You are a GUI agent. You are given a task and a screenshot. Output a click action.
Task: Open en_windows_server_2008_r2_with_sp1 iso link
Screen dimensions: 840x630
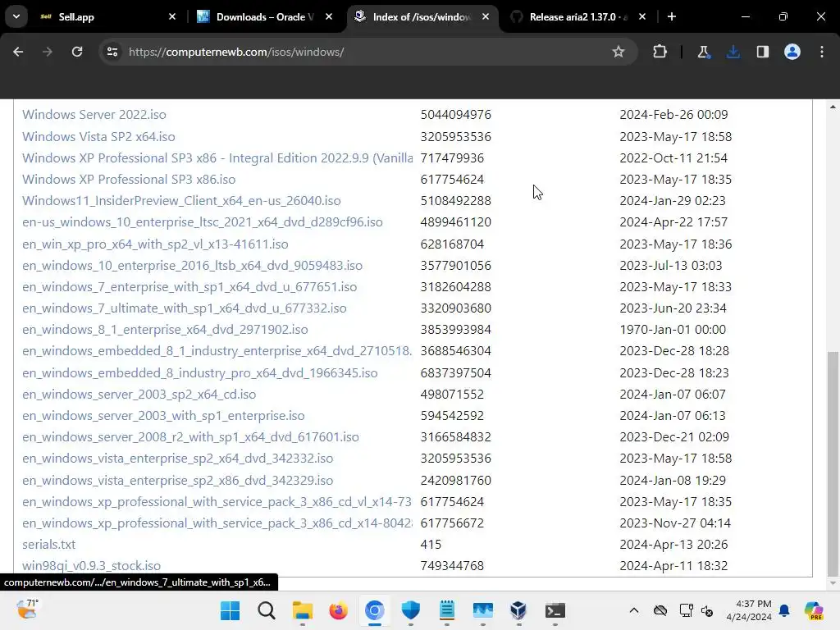190,437
